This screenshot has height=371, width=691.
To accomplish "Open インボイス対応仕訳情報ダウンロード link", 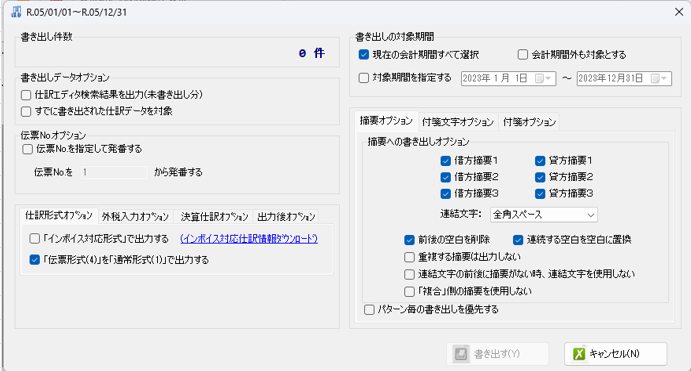I will click(249, 239).
